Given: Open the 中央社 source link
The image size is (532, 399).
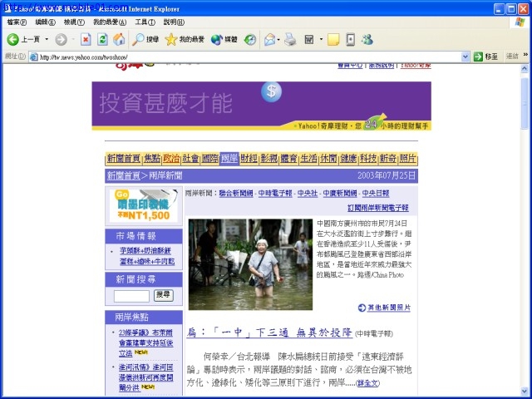Looking at the screenshot, I should [308, 193].
